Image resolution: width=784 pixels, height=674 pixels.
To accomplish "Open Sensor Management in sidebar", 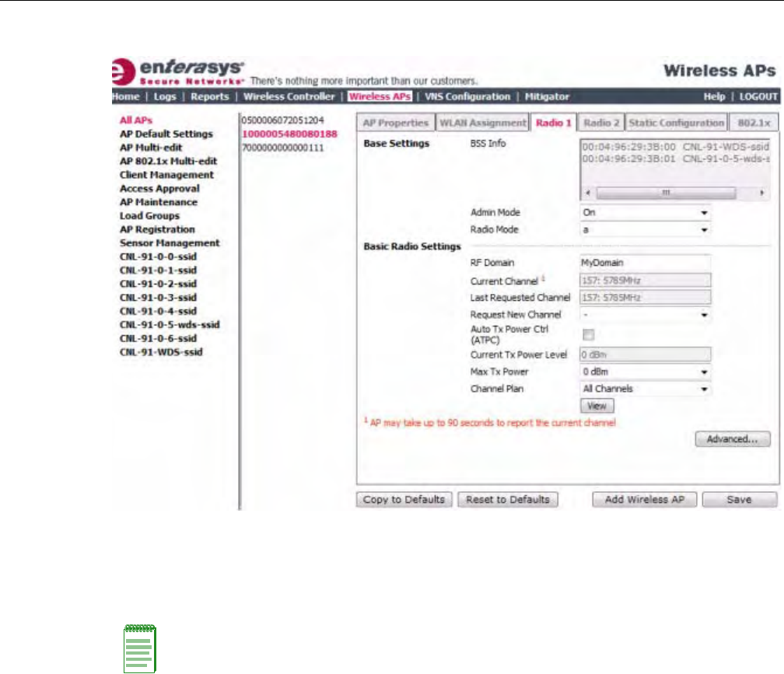I will [170, 243].
